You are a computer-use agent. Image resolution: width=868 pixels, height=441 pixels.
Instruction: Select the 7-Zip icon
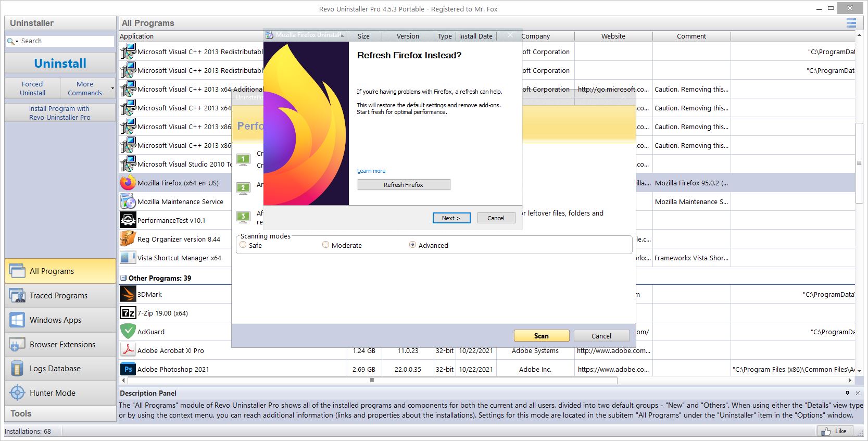point(128,313)
